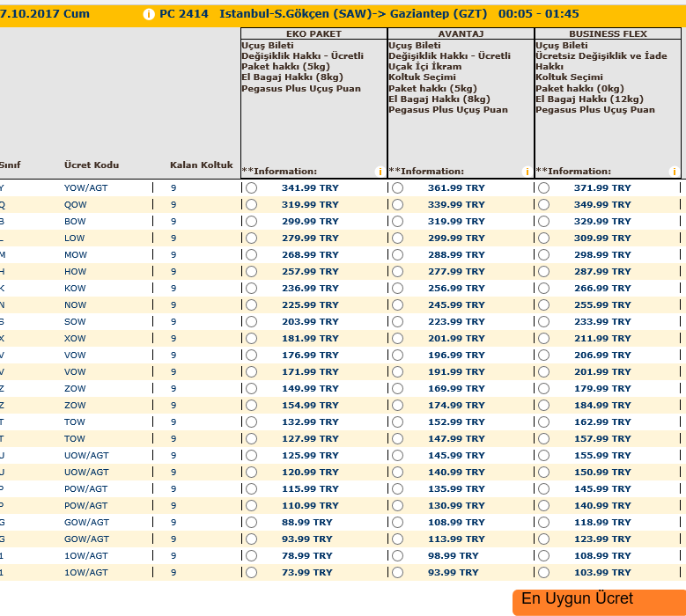Viewport: 686px width, 616px height.
Task: Choose the 149.99 TRY ZOW Eko fare
Action: pos(252,389)
